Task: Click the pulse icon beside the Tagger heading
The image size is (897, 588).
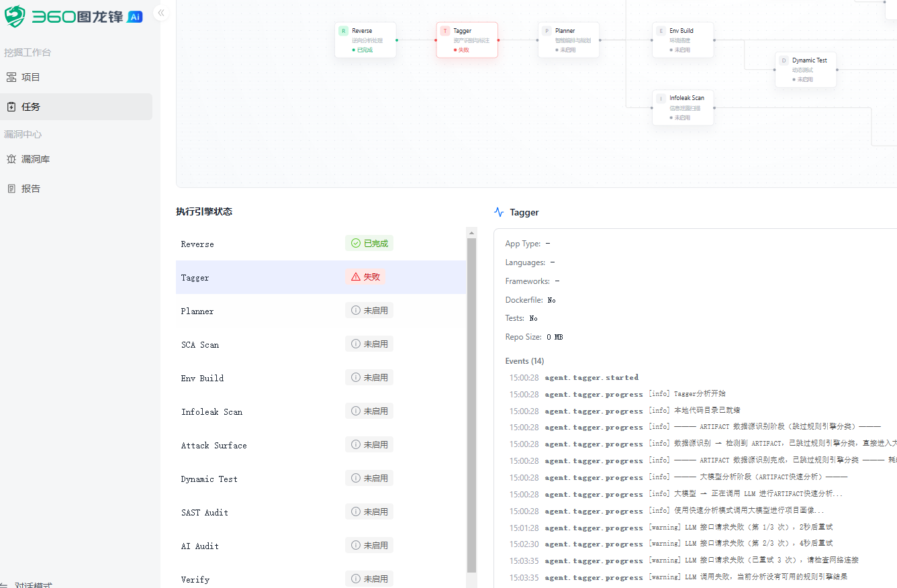Action: (499, 212)
